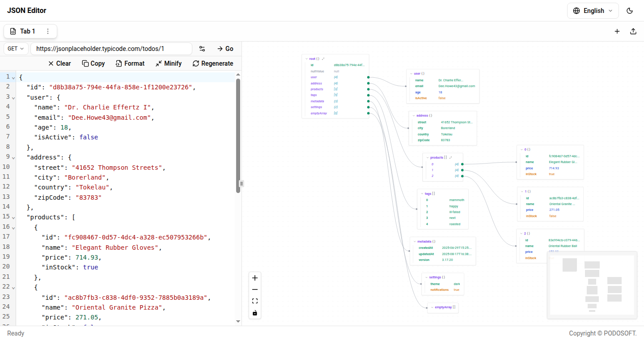Open the English language dropdown
The height and width of the screenshot is (340, 644).
593,11
